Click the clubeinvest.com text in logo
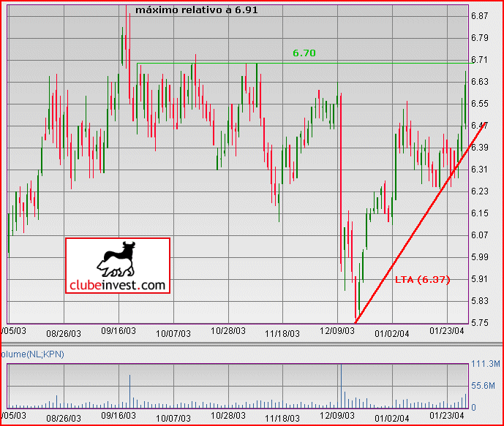Image resolution: width=504 pixels, height=426 pixels. pyautogui.click(x=118, y=285)
